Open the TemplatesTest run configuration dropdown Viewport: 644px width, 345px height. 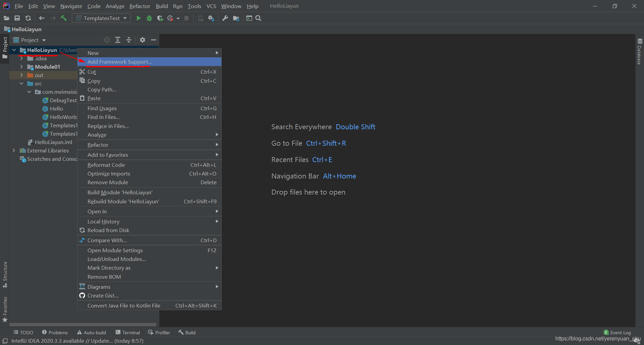101,18
